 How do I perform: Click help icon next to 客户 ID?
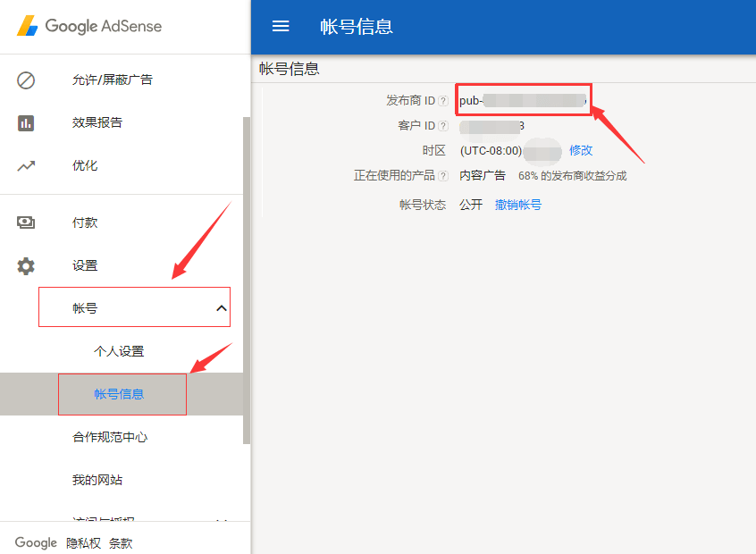tap(443, 126)
